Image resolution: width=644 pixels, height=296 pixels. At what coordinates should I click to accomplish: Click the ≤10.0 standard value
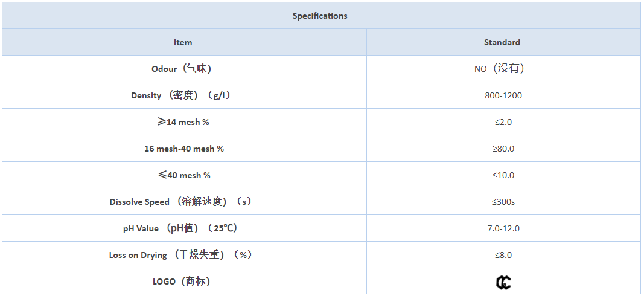point(503,176)
